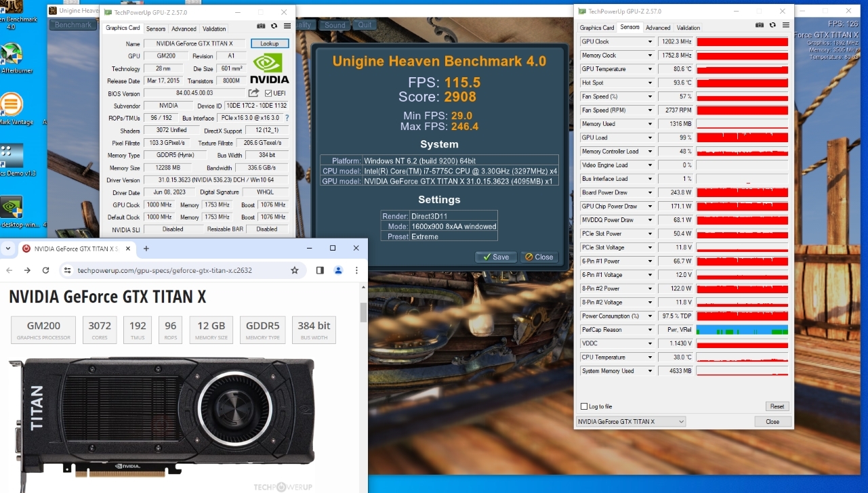Open Chrome three-dot menu

pyautogui.click(x=356, y=270)
